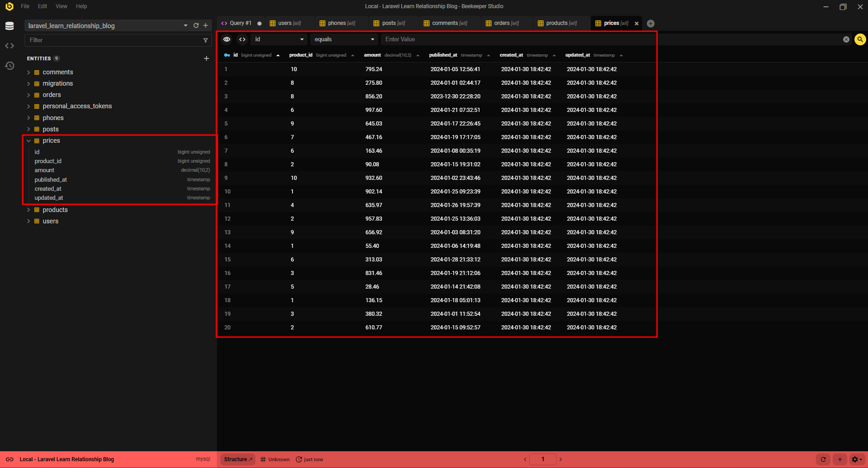Refresh the database connection list
868x468 pixels.
(x=196, y=26)
